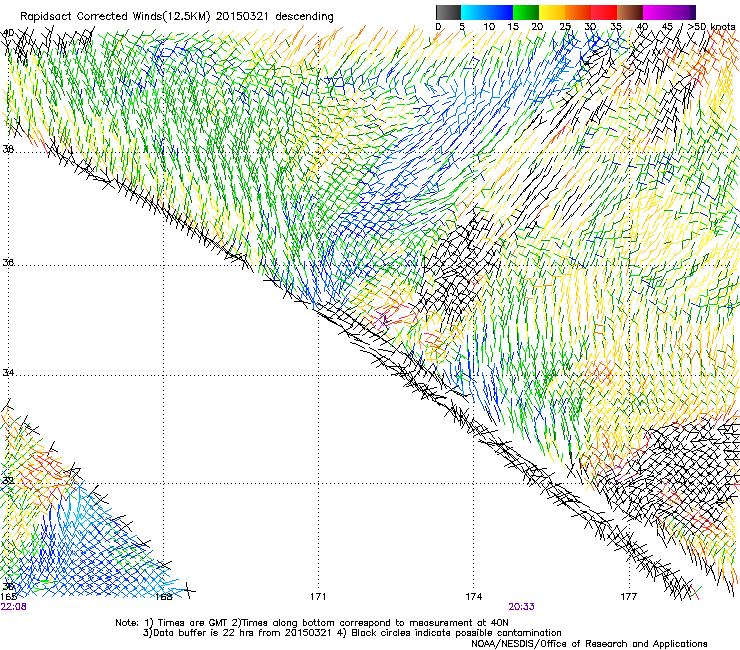Click the '45' label under the legend
This screenshot has width=740, height=650.
667,27
